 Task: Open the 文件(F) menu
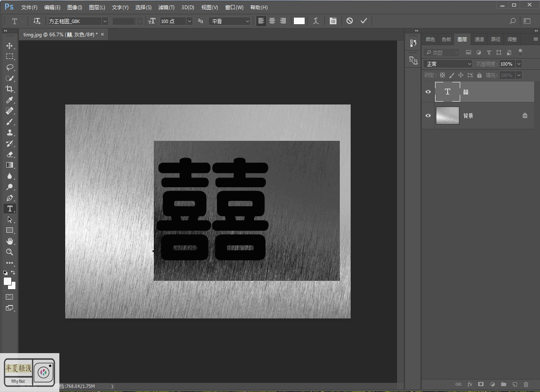29,8
